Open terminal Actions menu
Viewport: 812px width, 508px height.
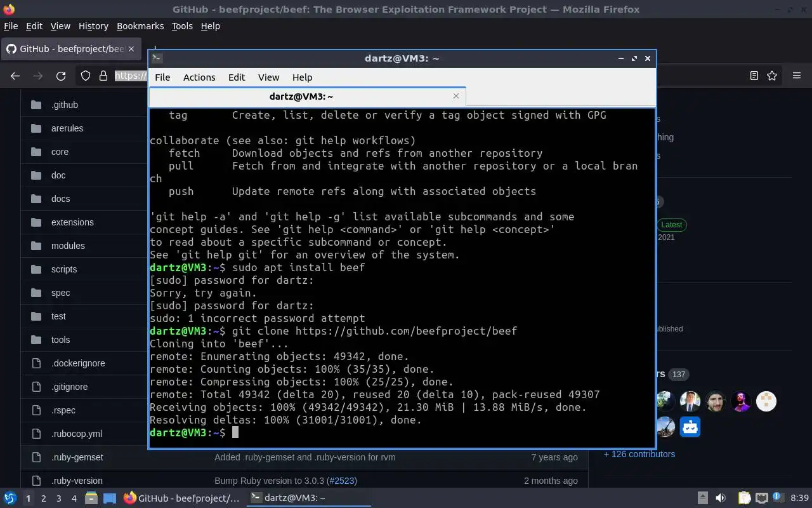point(199,77)
